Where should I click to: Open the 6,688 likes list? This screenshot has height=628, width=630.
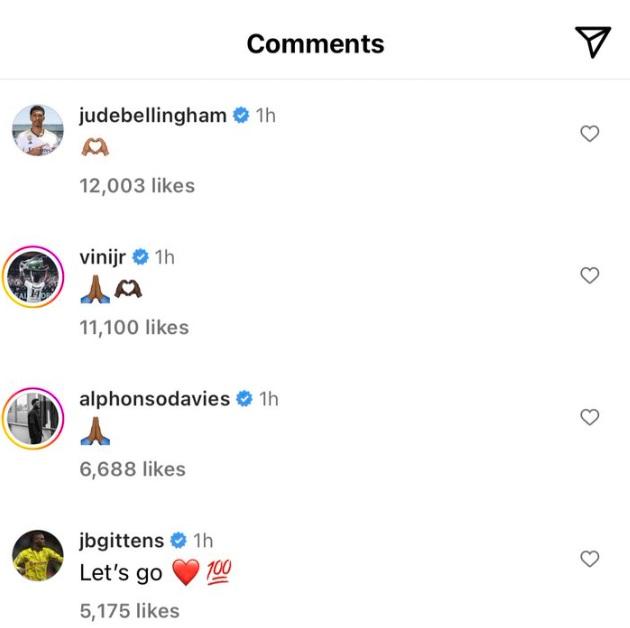point(132,469)
